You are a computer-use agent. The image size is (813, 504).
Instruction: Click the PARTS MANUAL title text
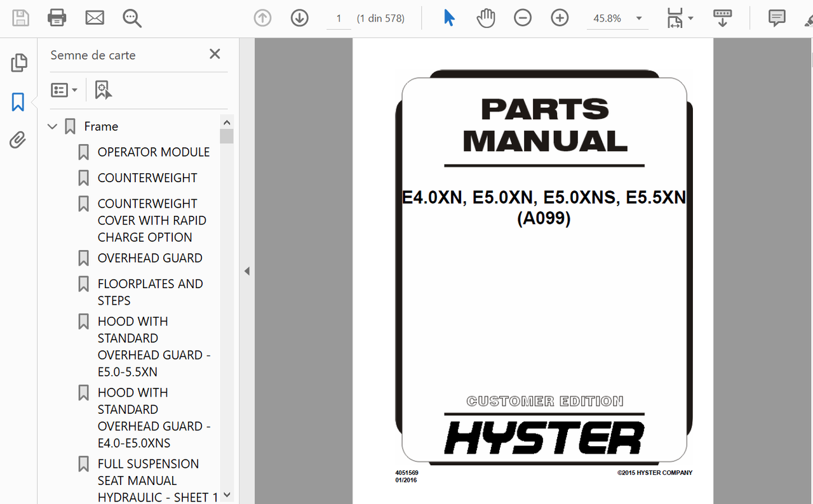545,126
